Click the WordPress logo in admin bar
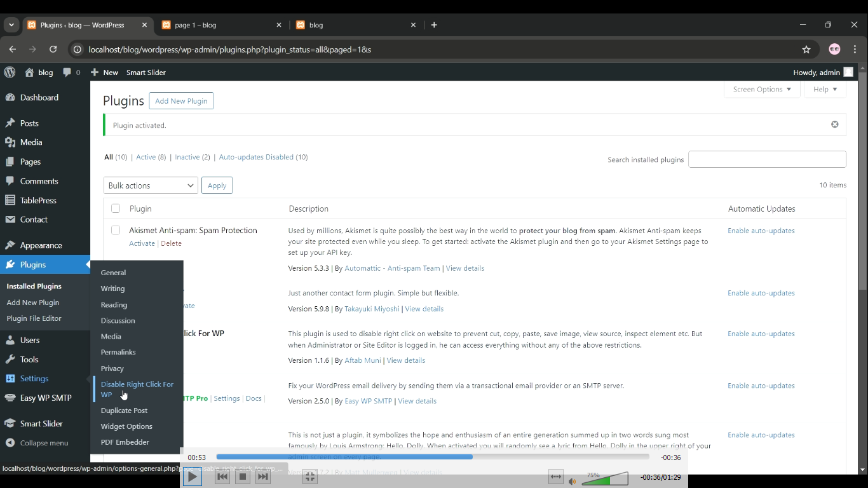Viewport: 868px width, 488px height. tap(10, 72)
